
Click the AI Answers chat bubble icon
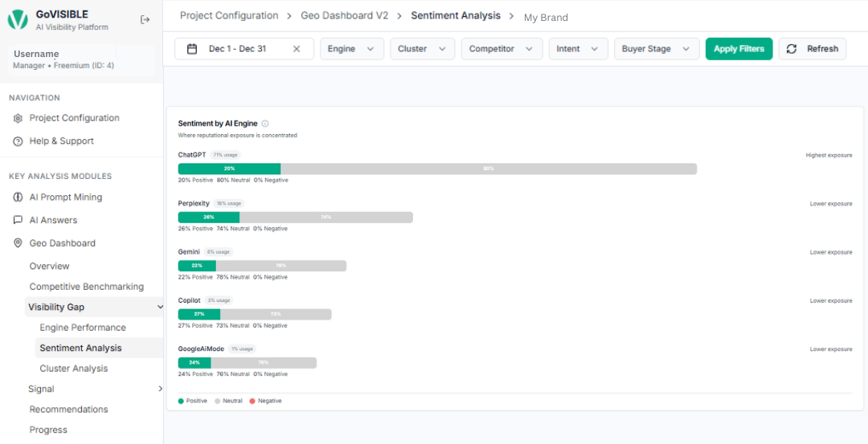pyautogui.click(x=18, y=220)
